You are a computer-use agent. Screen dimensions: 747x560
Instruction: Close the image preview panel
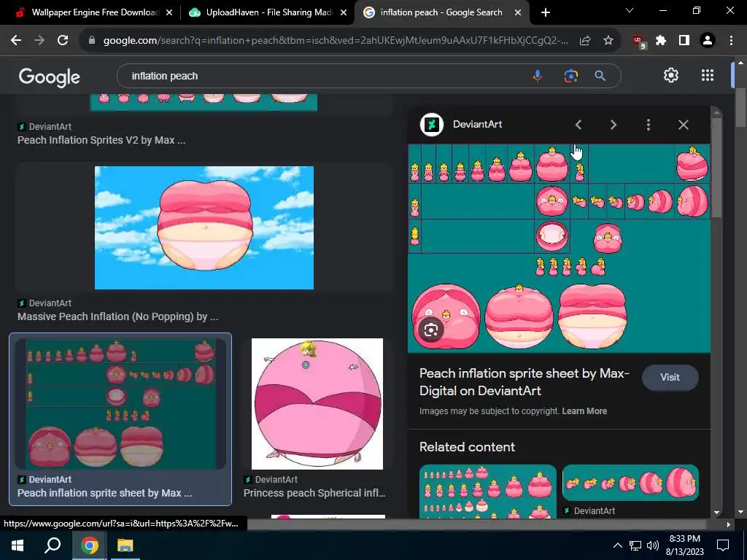click(683, 125)
